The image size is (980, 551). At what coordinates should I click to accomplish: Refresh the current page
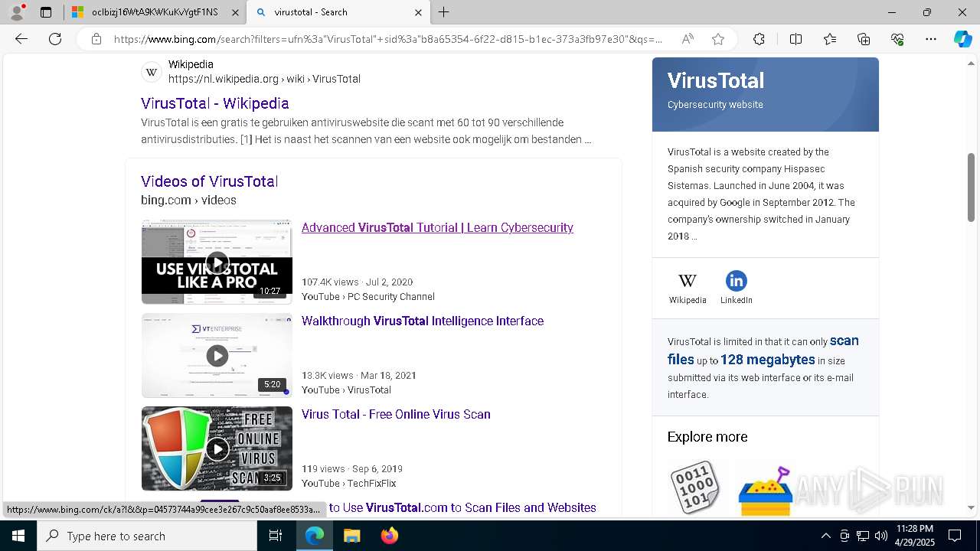click(x=55, y=39)
